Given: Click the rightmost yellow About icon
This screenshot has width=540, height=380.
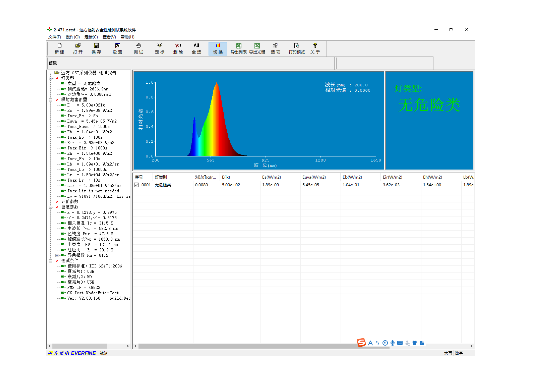Looking at the screenshot, I should point(315,48).
